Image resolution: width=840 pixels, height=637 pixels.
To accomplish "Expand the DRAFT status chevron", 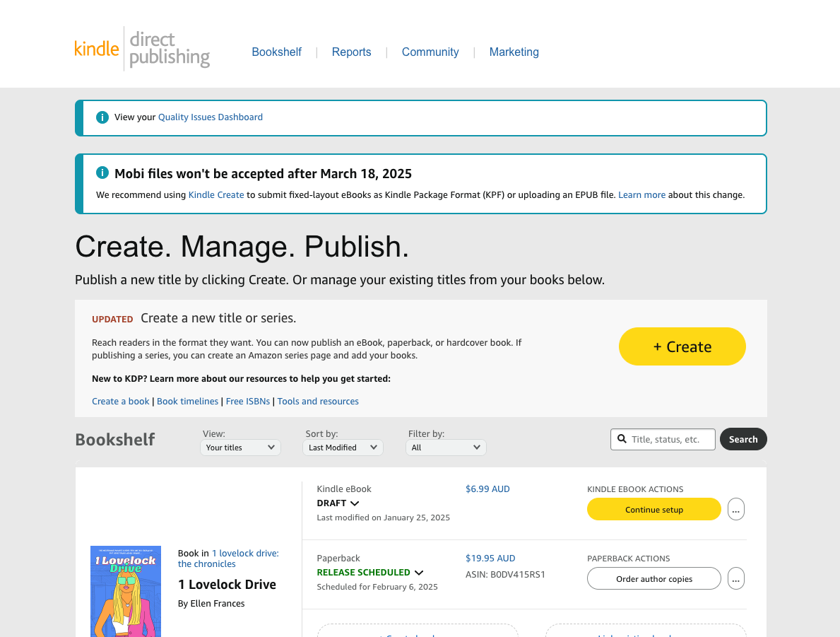I will point(354,503).
